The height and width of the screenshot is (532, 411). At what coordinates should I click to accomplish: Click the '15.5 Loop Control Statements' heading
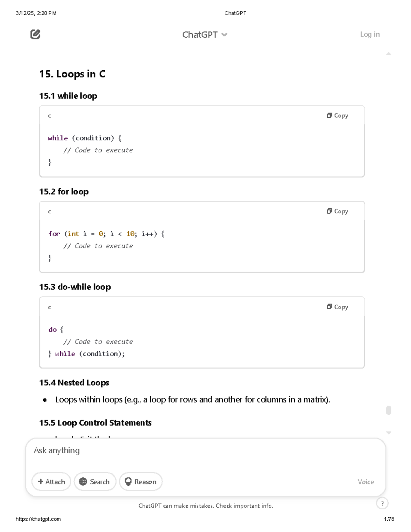[x=95, y=423]
